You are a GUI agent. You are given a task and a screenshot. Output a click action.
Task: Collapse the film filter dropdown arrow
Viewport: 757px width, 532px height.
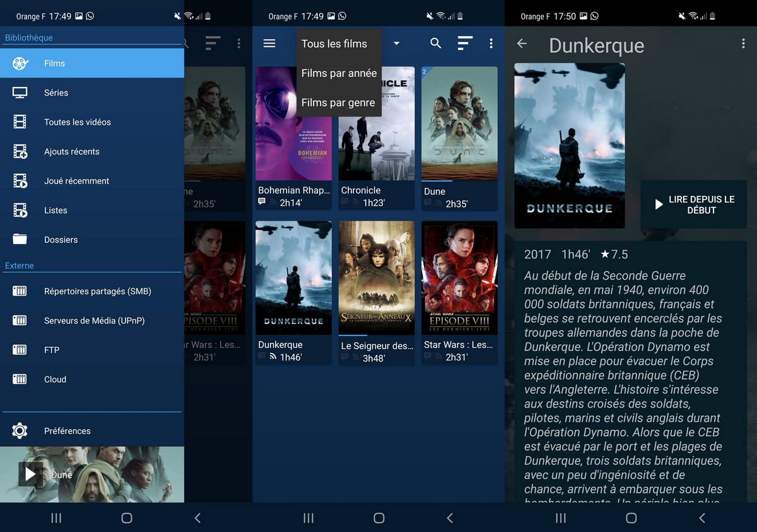pos(397,43)
